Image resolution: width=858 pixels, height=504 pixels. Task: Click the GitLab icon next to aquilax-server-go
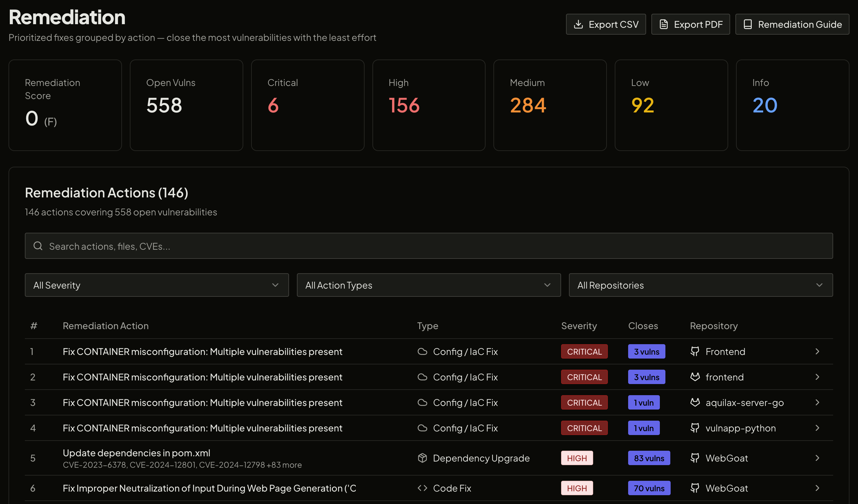pos(695,402)
